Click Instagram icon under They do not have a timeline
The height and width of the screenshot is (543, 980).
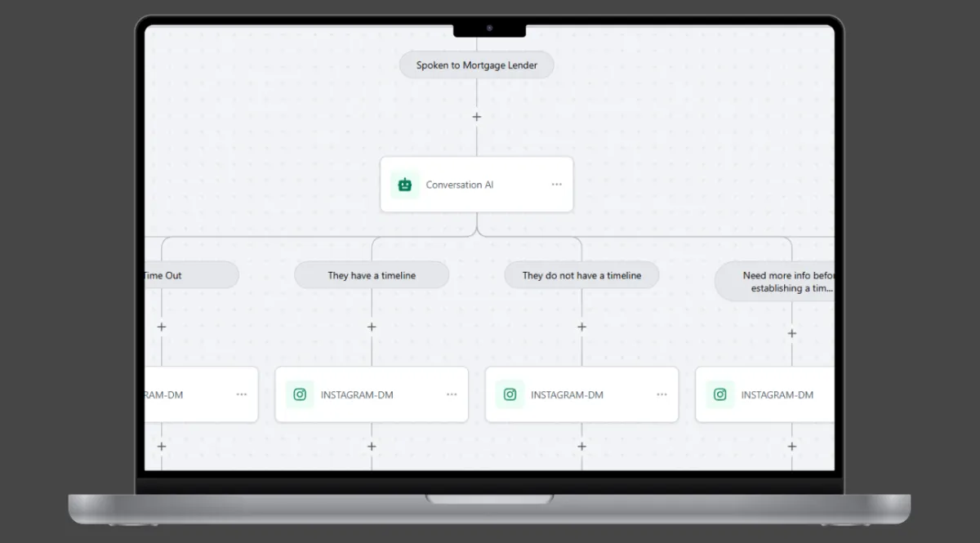pyautogui.click(x=510, y=394)
